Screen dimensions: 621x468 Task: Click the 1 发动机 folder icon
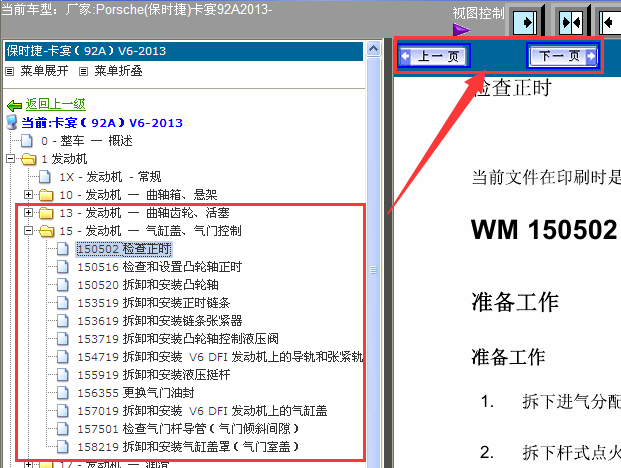point(29,159)
